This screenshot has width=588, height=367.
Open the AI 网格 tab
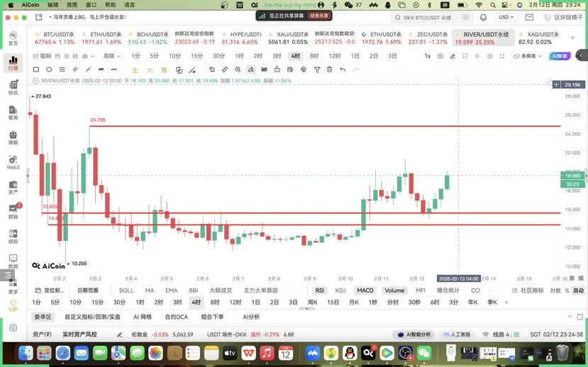click(143, 317)
